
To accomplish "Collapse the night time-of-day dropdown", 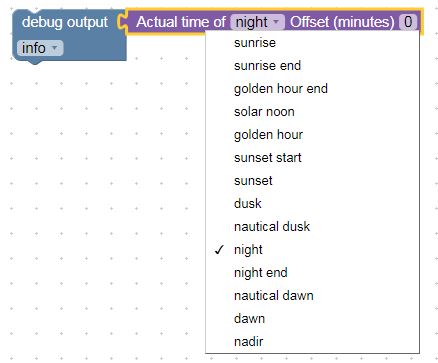I will pos(257,22).
